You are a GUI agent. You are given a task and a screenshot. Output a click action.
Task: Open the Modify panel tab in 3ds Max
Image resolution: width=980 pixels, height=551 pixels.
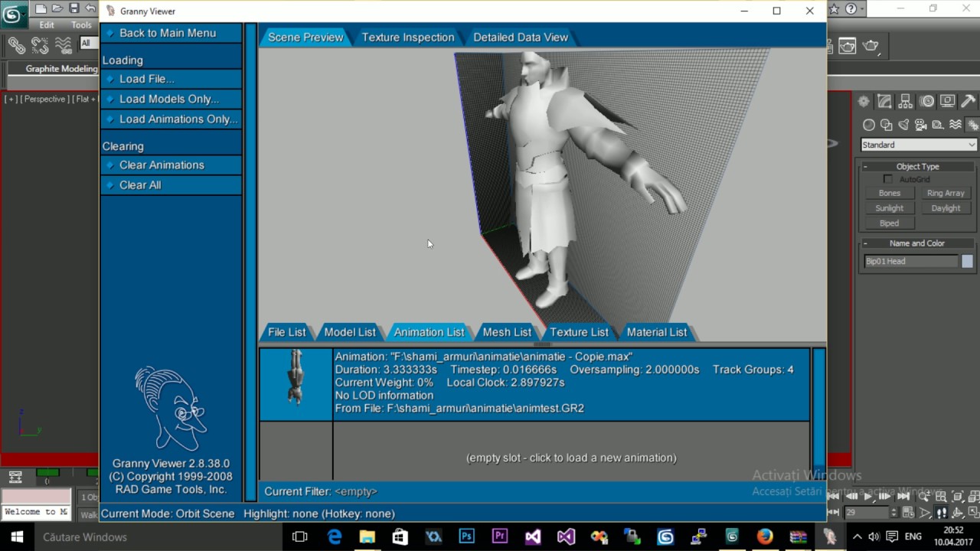884,101
